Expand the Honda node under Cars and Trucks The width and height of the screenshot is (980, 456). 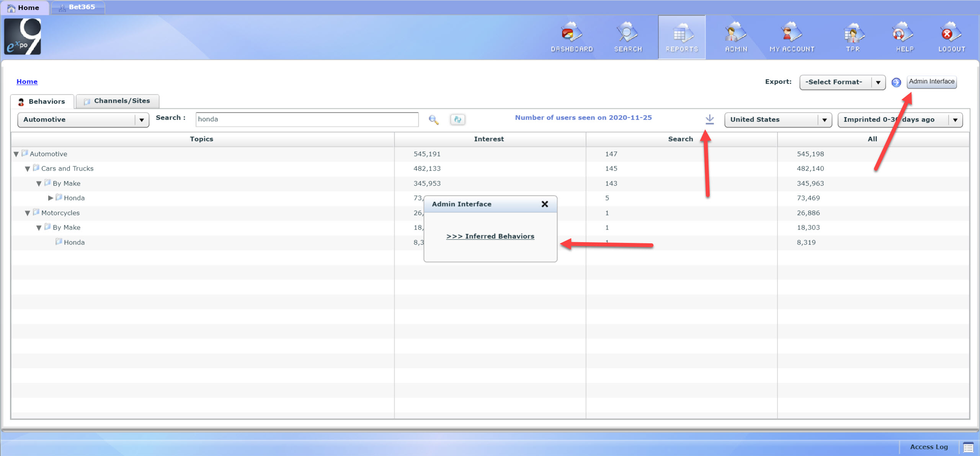[51, 198]
